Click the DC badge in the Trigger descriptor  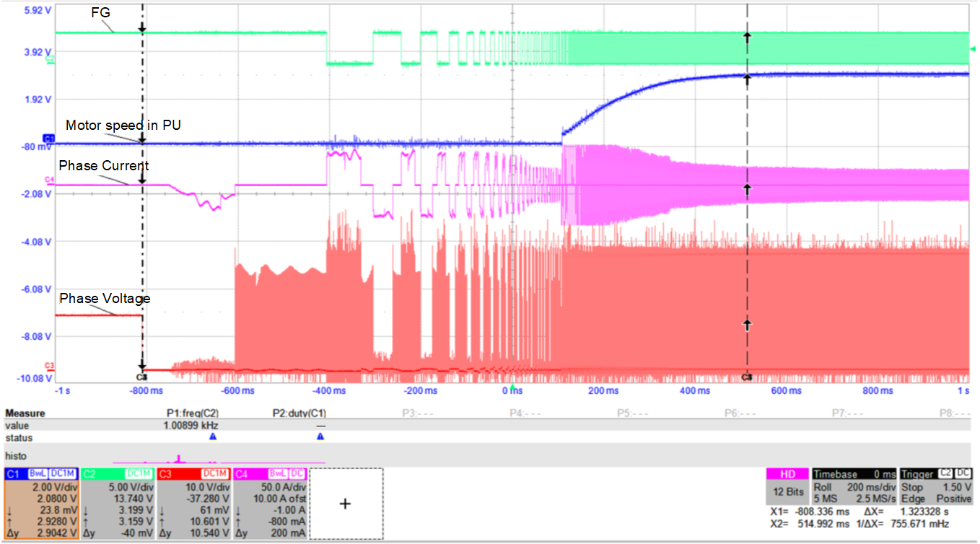tap(963, 473)
